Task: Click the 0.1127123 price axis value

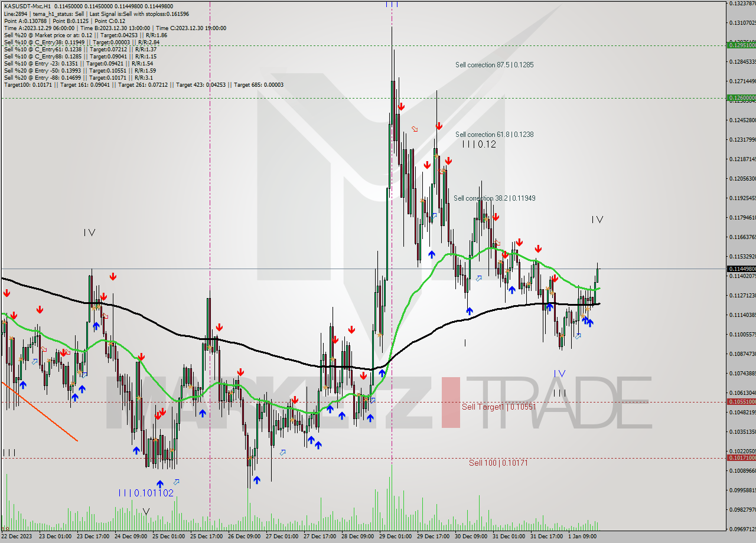Action: pyautogui.click(x=742, y=295)
